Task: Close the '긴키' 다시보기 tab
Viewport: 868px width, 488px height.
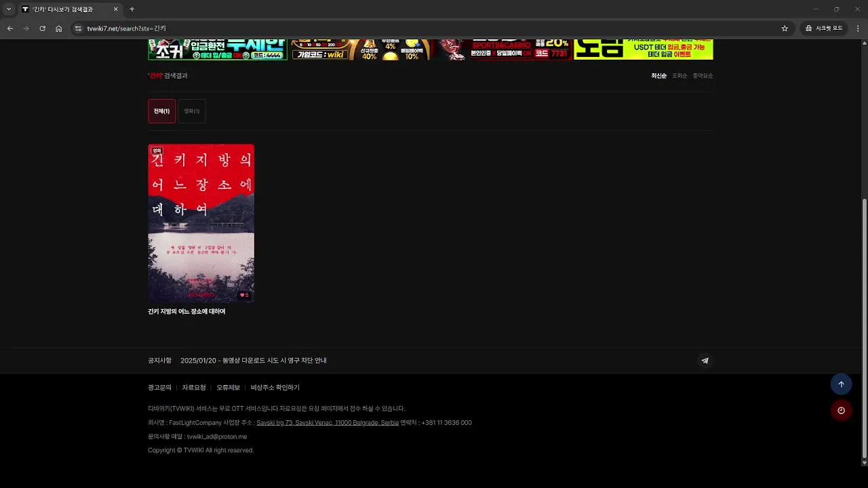Action: point(115,9)
